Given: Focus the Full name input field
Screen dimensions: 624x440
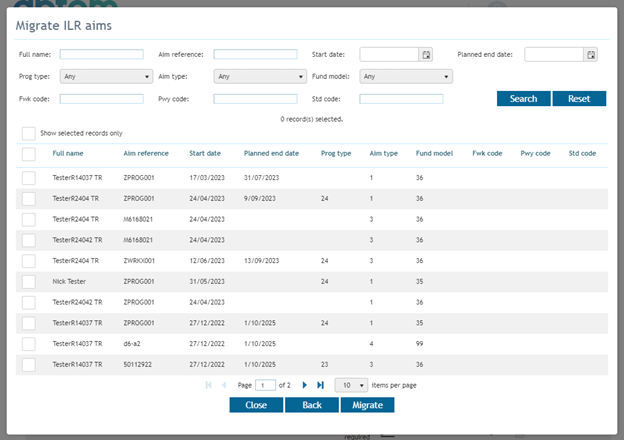Looking at the screenshot, I should (101, 55).
